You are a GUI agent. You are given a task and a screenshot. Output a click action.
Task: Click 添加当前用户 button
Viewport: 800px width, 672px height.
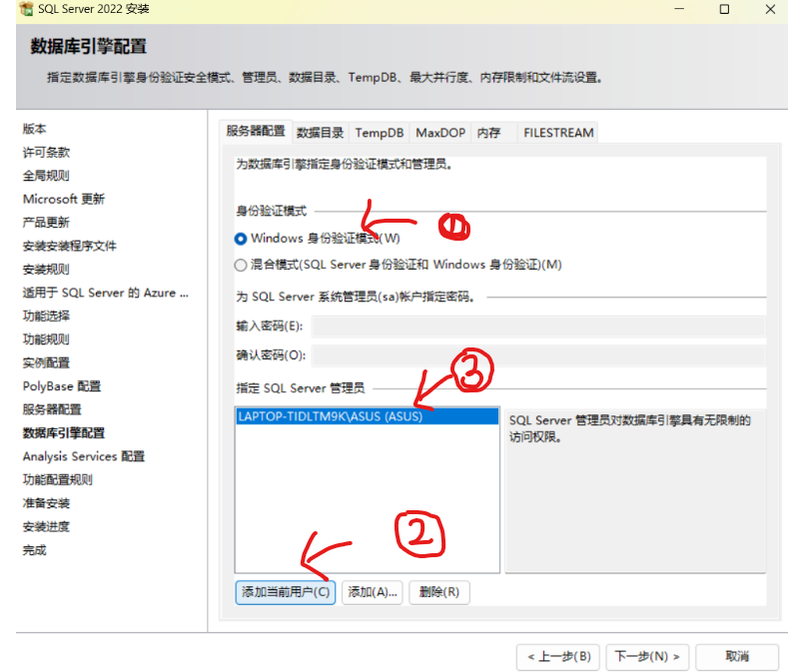(285, 592)
